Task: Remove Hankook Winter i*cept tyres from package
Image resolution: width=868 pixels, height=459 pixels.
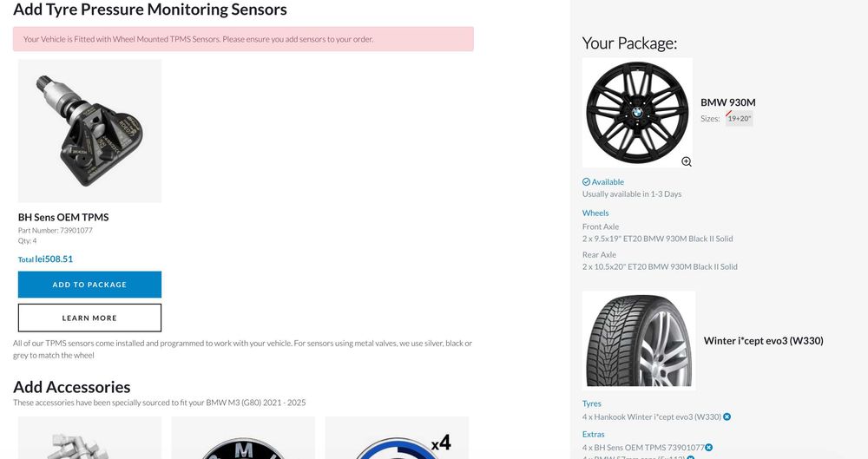Action: (727, 416)
